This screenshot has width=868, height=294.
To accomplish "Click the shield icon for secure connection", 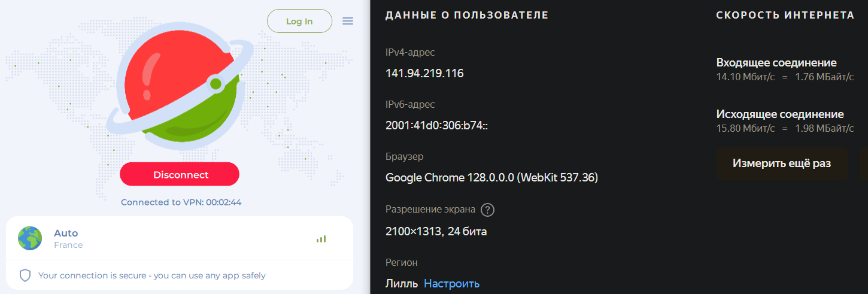I will 25,275.
